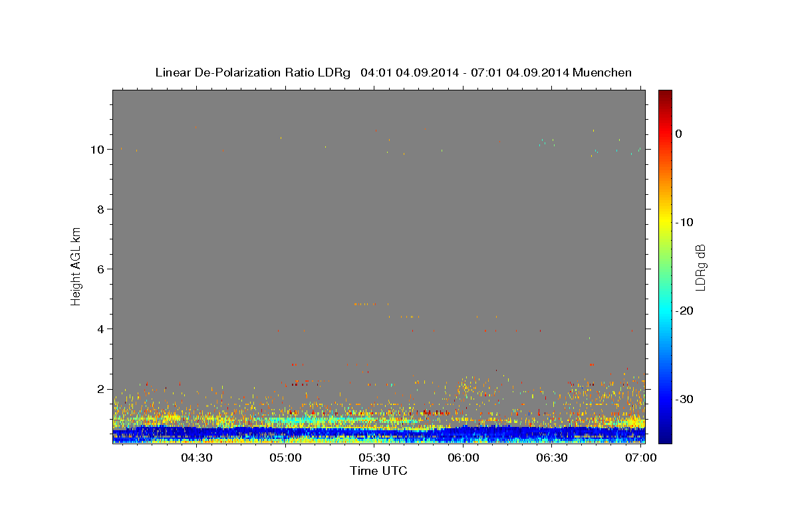Click the 05:00 time tick label
The height and width of the screenshot is (532, 798).
[x=286, y=458]
